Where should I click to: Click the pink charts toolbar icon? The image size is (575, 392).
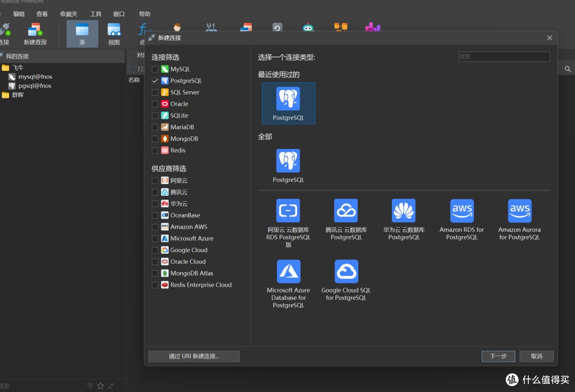click(x=373, y=27)
